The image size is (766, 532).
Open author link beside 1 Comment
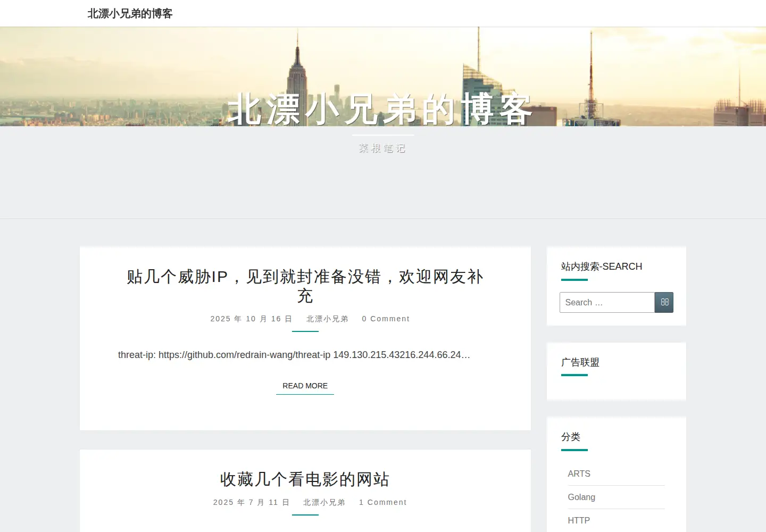tap(324, 502)
